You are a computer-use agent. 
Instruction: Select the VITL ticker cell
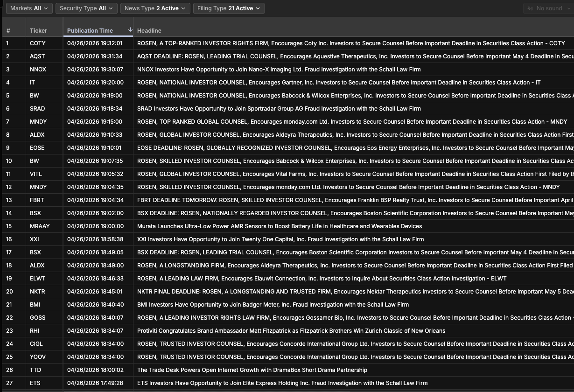click(x=36, y=174)
